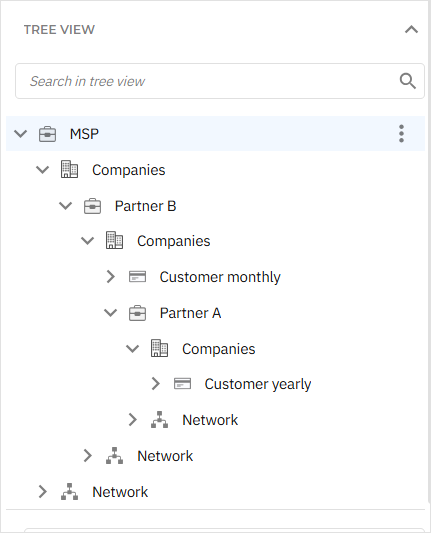This screenshot has width=431, height=533.
Task: Expand the Customer yearly node
Action: pyautogui.click(x=155, y=384)
